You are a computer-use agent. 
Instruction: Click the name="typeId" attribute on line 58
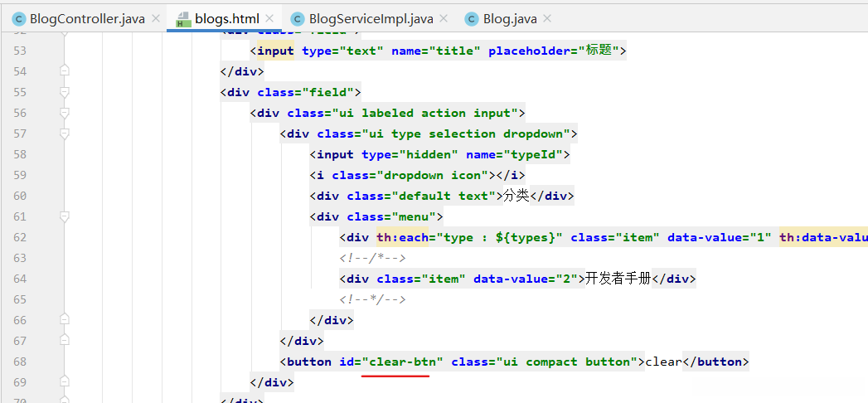click(x=514, y=154)
